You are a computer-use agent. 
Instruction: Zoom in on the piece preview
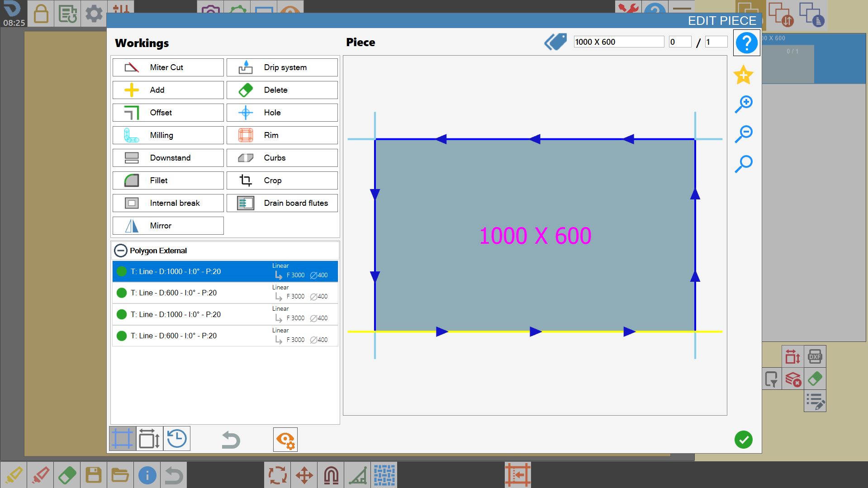click(744, 104)
